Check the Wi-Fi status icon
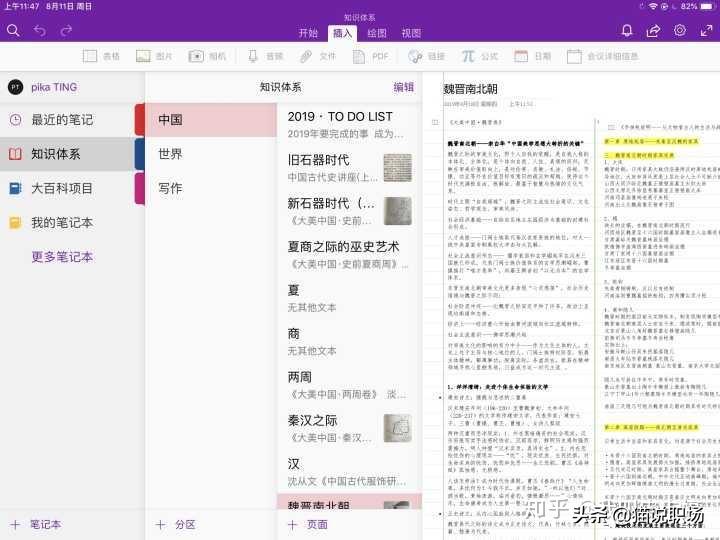Screen dimensions: 720x540 click(652, 6)
